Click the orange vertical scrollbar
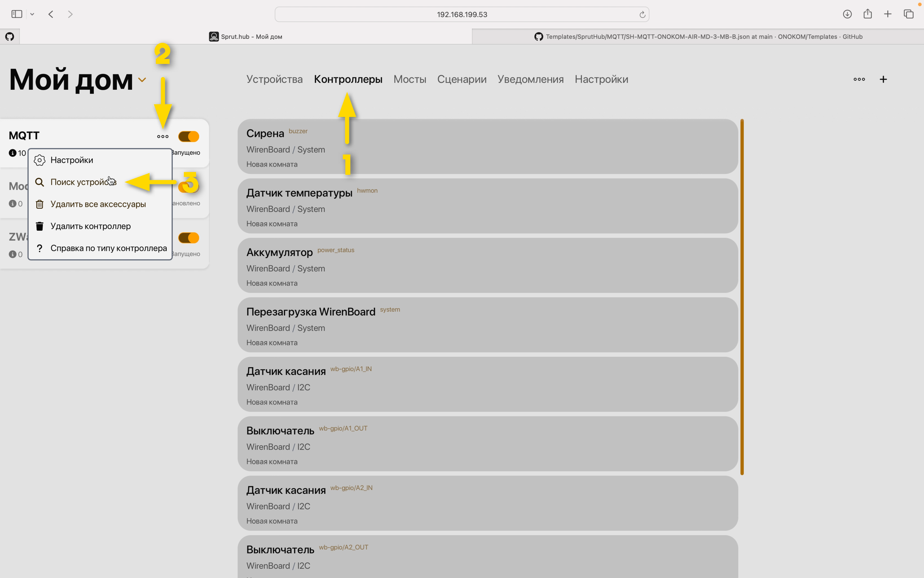The height and width of the screenshot is (578, 924). [x=742, y=297]
